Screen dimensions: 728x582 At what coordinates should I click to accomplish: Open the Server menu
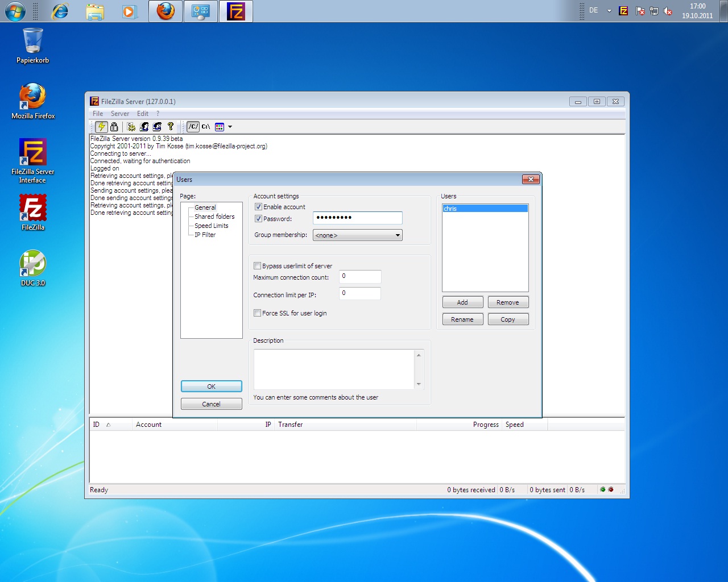[120, 114]
